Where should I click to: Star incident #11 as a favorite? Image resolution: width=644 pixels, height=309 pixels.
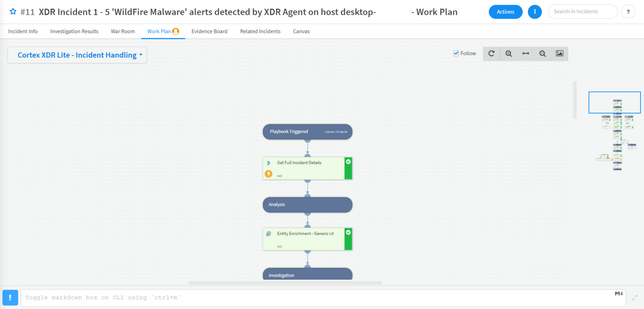[13, 12]
